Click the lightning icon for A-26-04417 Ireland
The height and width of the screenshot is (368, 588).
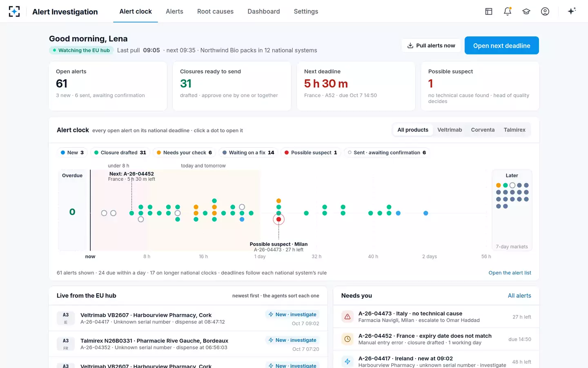[x=347, y=361]
